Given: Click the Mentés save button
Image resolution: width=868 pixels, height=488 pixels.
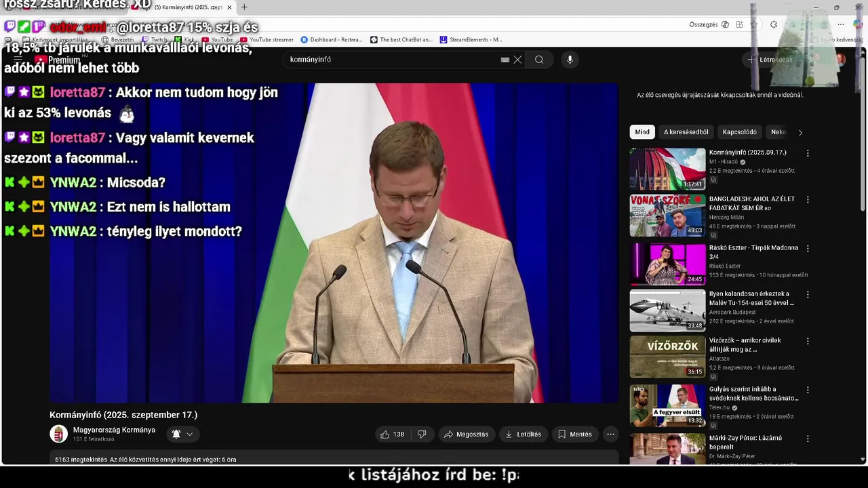Looking at the screenshot, I should tap(575, 434).
